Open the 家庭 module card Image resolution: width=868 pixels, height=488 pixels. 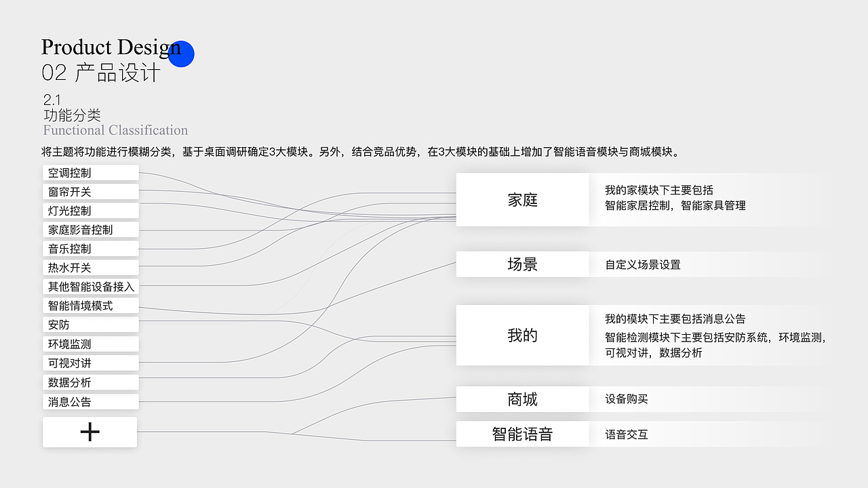522,199
